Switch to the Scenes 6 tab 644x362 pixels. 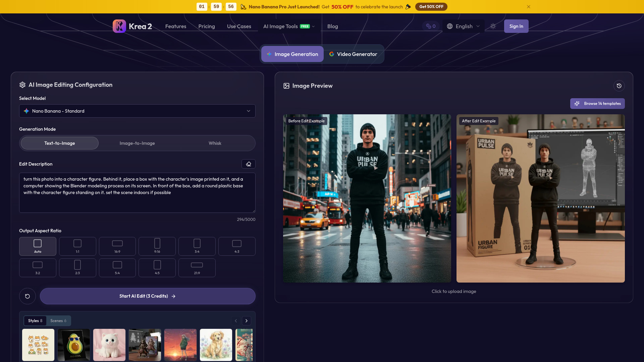pyautogui.click(x=58, y=321)
